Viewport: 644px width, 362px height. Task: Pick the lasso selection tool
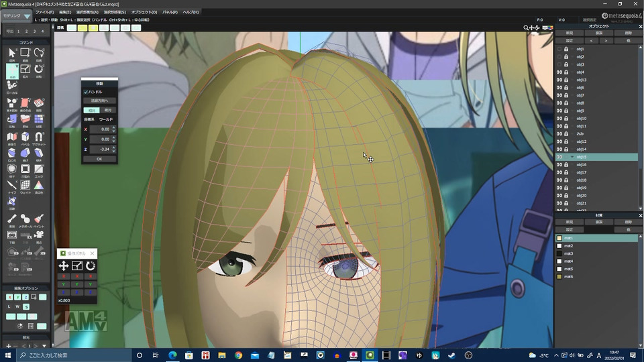click(39, 53)
